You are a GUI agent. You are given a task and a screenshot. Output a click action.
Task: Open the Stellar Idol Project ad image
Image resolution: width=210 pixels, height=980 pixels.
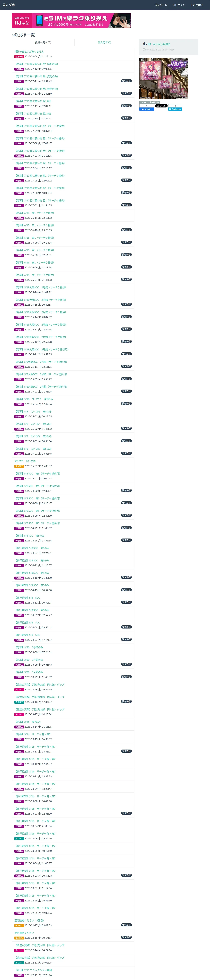(164, 79)
